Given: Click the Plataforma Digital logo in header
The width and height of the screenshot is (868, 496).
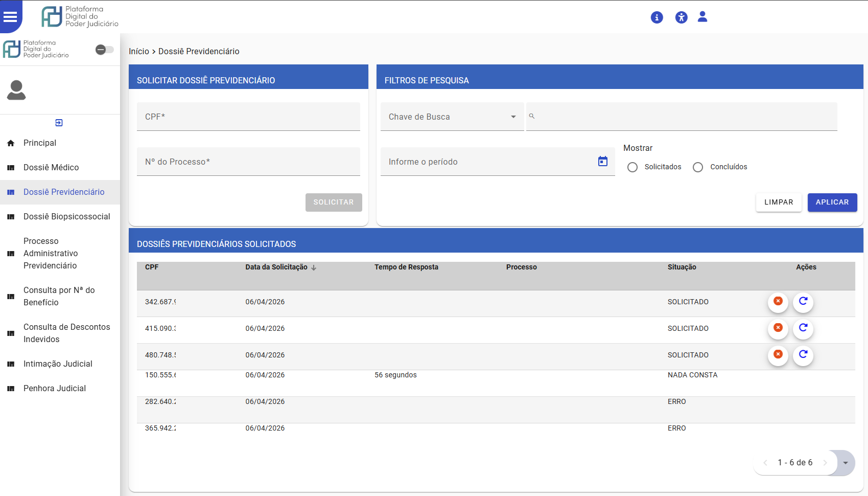Looking at the screenshot, I should tap(80, 17).
